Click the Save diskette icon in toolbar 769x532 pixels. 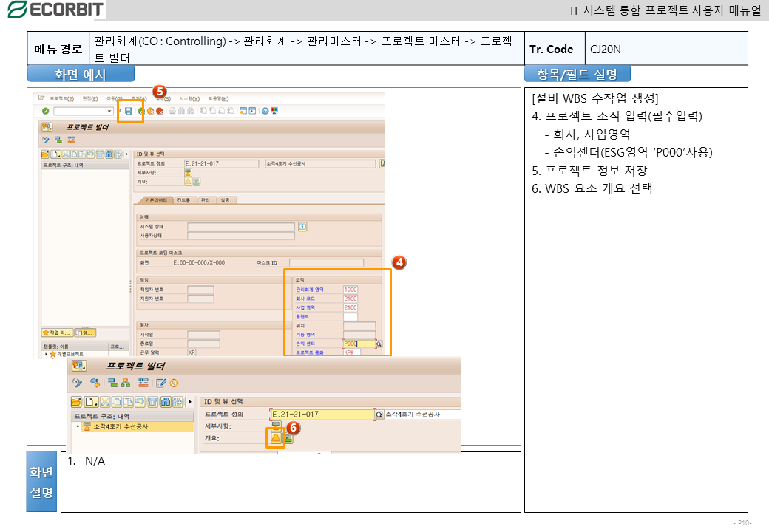129,111
